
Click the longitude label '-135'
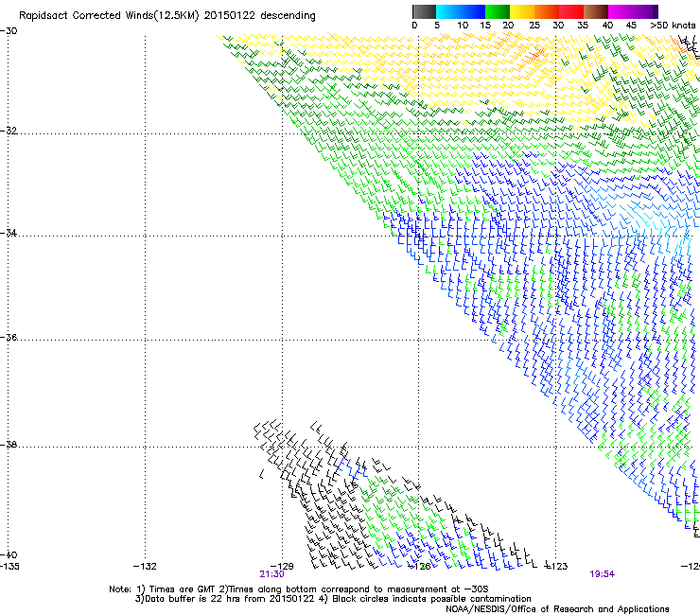(x=9, y=567)
